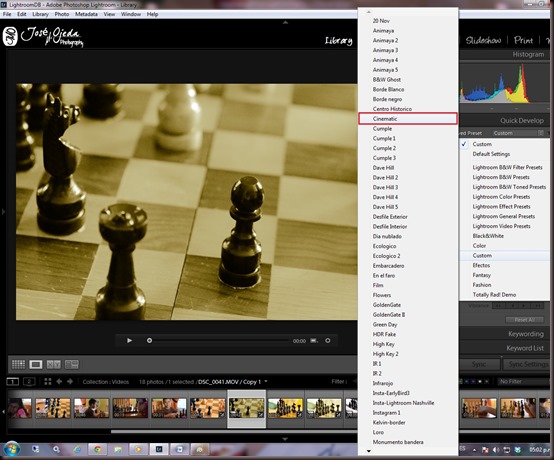Click the Sync button

coord(479,364)
